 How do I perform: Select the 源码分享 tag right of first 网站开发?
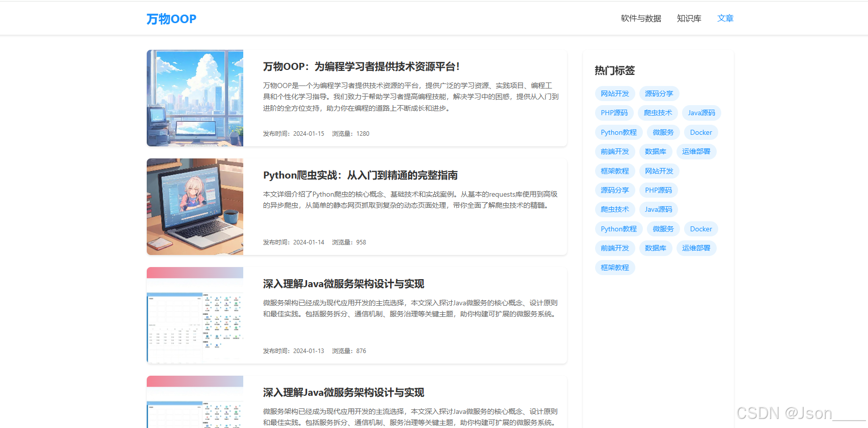(659, 94)
